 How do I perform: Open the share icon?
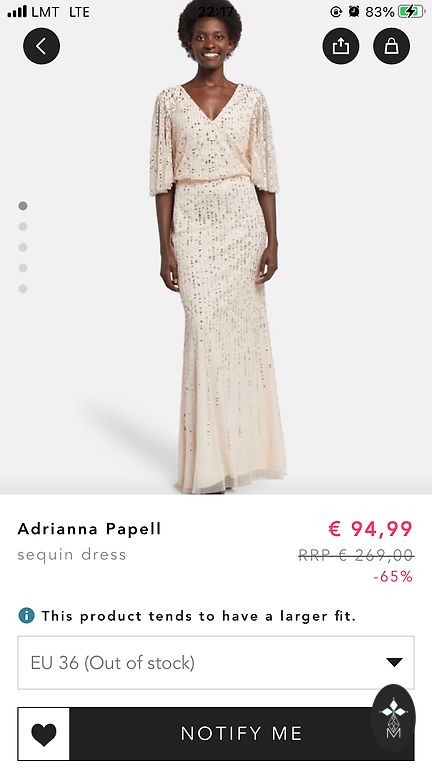tap(341, 46)
